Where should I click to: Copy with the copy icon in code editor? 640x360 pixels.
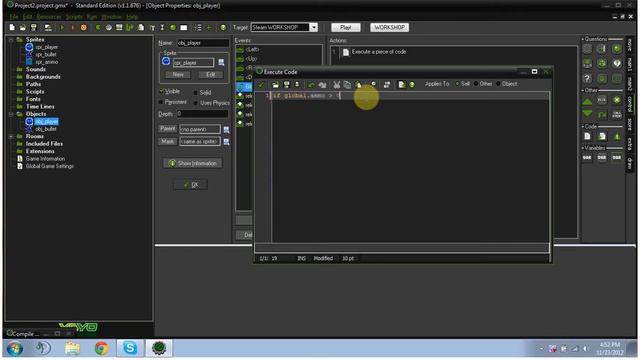click(x=347, y=84)
